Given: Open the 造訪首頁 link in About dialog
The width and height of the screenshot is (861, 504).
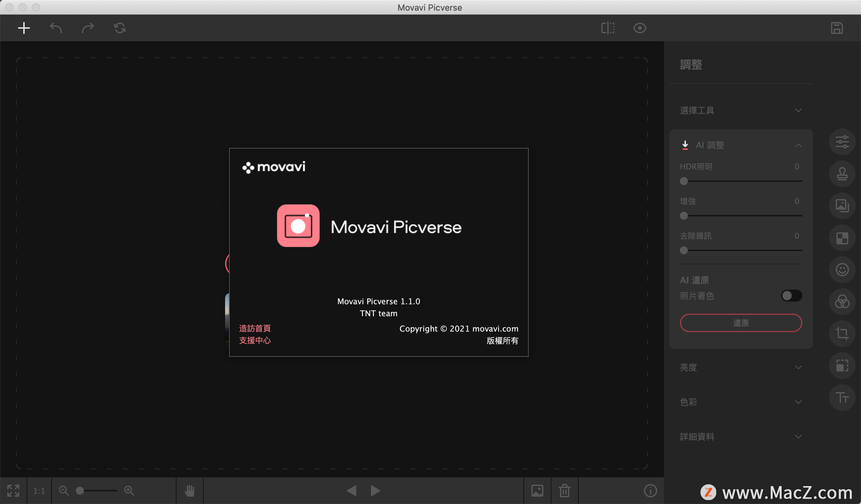Looking at the screenshot, I should [255, 328].
